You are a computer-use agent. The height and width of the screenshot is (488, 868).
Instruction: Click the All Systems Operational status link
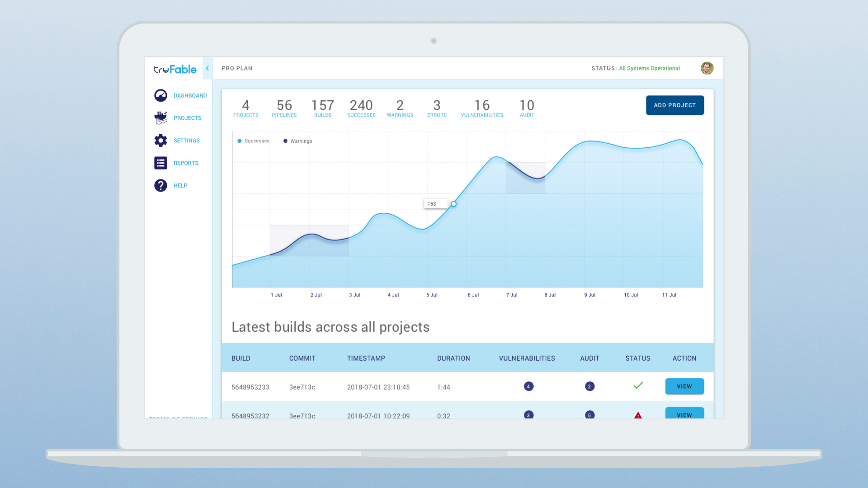point(649,68)
